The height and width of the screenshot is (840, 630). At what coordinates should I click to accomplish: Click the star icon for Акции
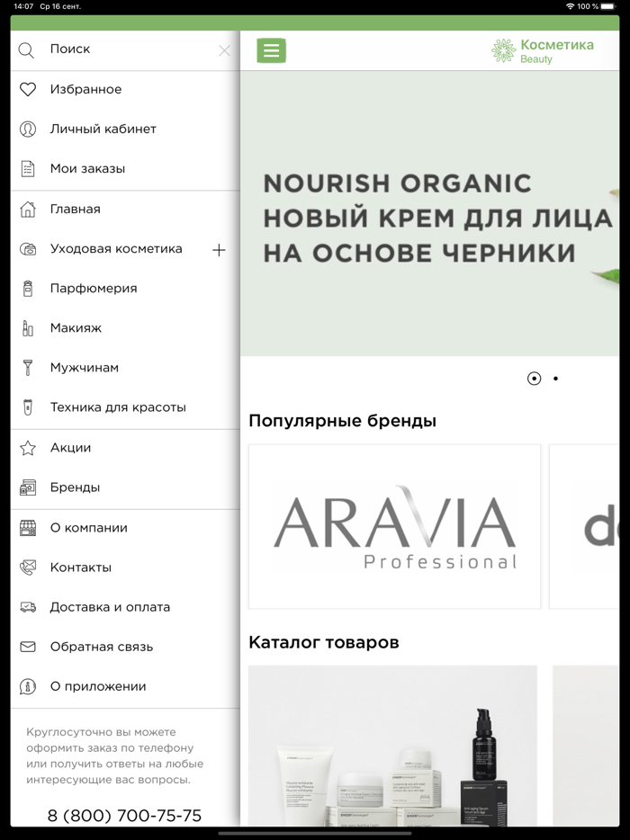[x=28, y=448]
